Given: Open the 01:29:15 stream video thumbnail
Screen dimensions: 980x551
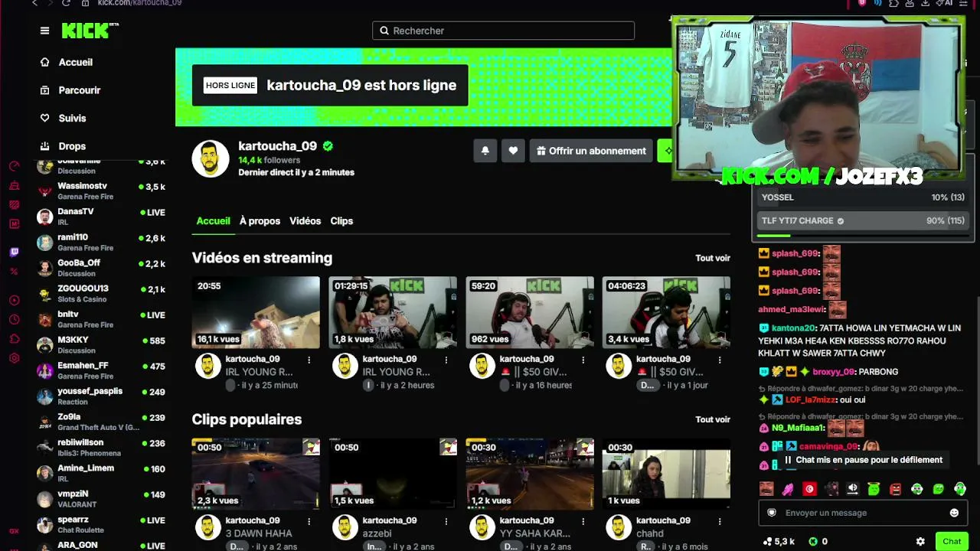Looking at the screenshot, I should [393, 312].
